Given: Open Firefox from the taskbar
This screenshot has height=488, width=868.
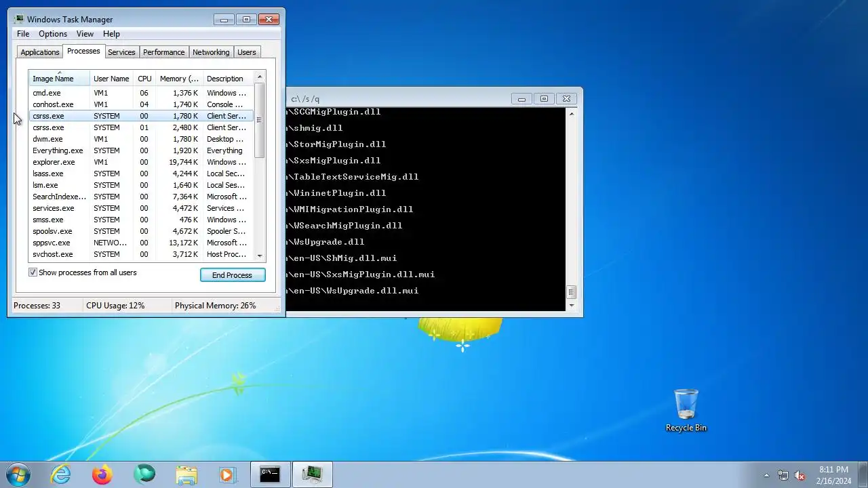Looking at the screenshot, I should 102,474.
